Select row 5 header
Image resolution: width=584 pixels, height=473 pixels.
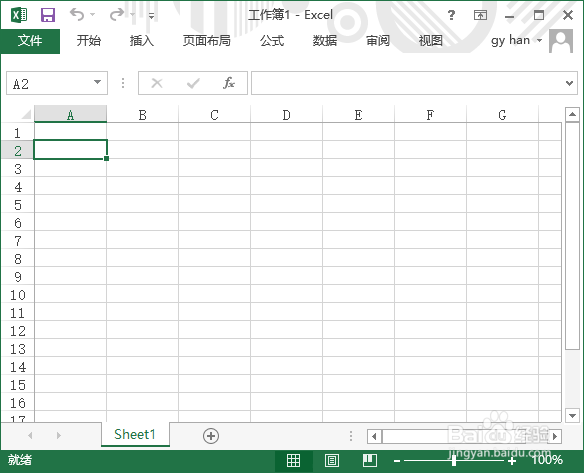click(18, 204)
